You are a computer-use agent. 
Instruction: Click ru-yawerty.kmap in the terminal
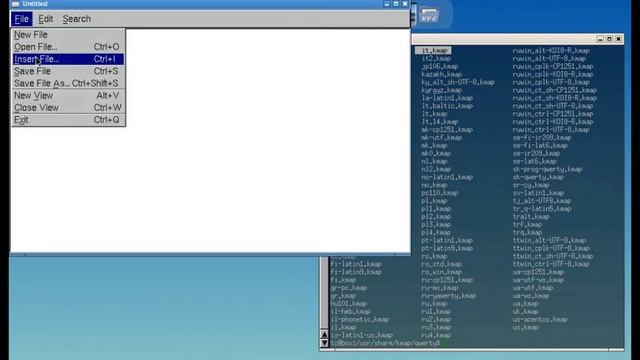click(x=449, y=296)
